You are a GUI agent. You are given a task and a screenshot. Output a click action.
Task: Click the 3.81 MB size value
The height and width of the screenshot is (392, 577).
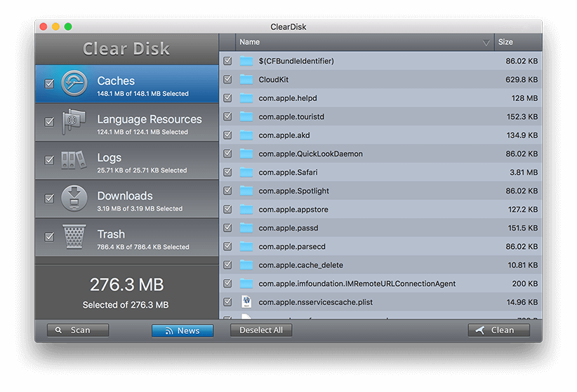tap(524, 173)
